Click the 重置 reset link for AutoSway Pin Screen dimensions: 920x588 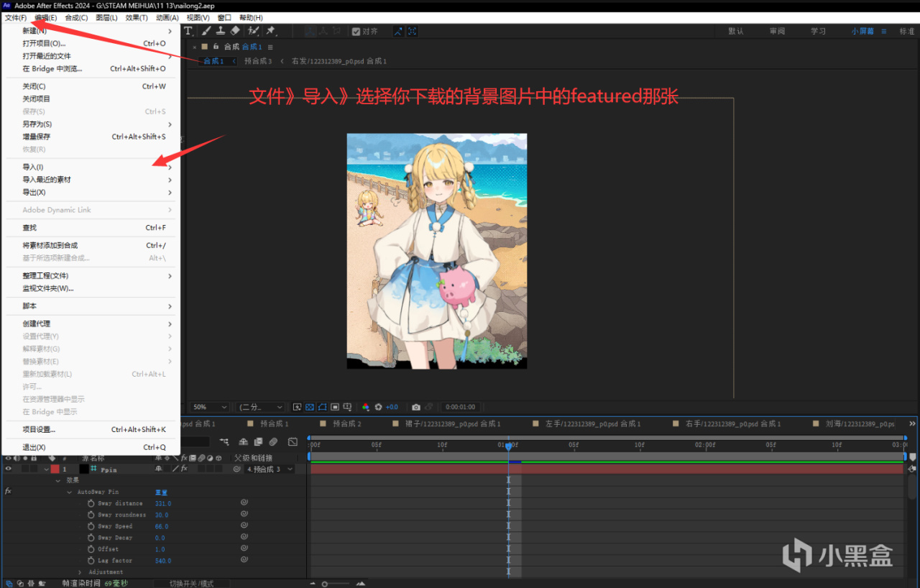161,492
